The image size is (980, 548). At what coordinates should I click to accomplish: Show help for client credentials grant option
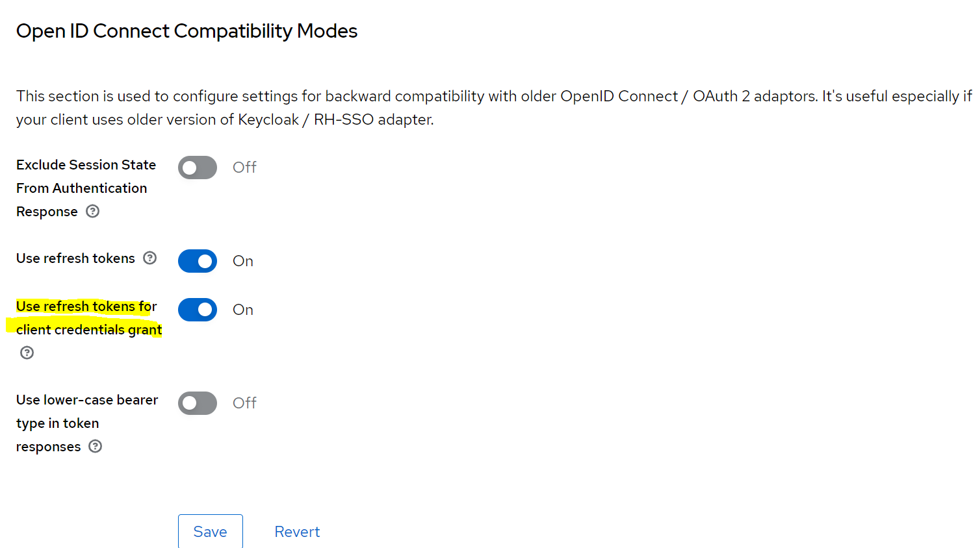click(27, 352)
